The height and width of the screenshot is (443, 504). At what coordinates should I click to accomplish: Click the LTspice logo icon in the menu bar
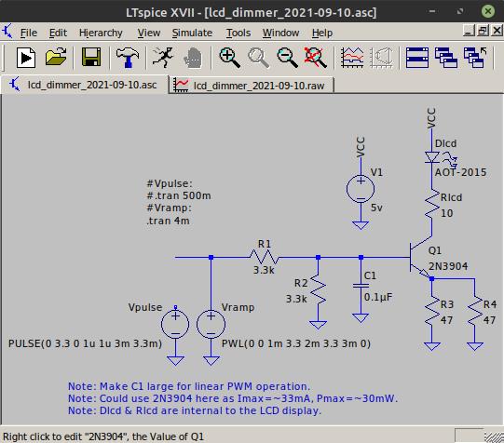pyautogui.click(x=7, y=32)
